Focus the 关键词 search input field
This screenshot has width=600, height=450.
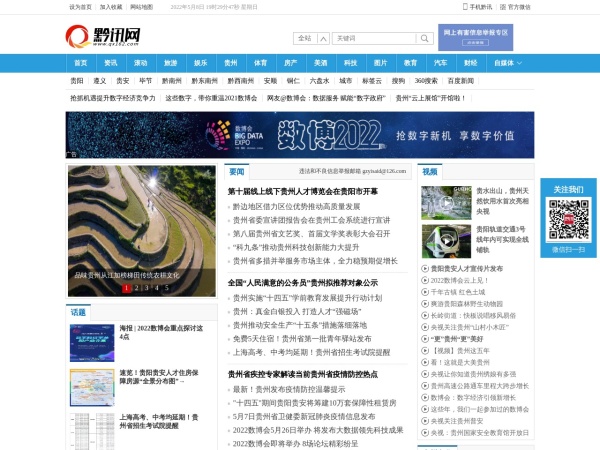point(374,38)
